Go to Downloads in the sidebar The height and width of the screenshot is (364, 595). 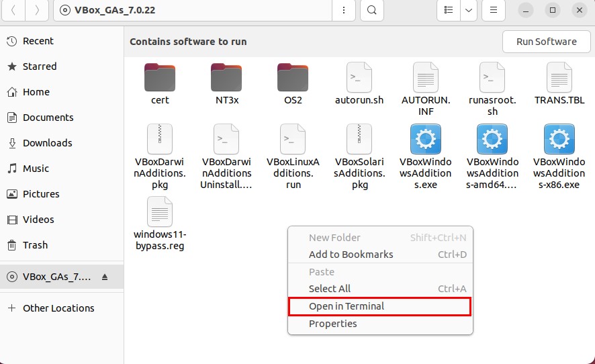pos(47,143)
